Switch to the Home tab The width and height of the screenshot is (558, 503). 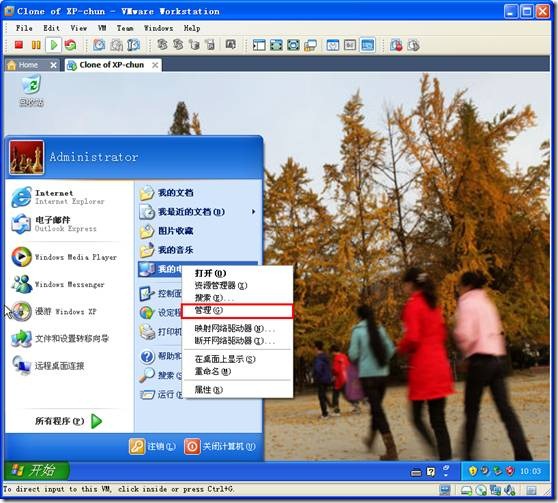(x=28, y=65)
